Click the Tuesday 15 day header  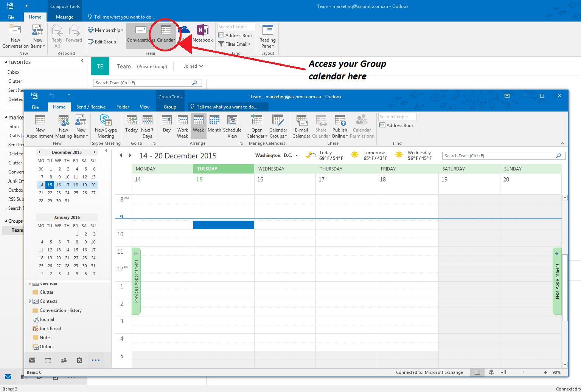[224, 169]
